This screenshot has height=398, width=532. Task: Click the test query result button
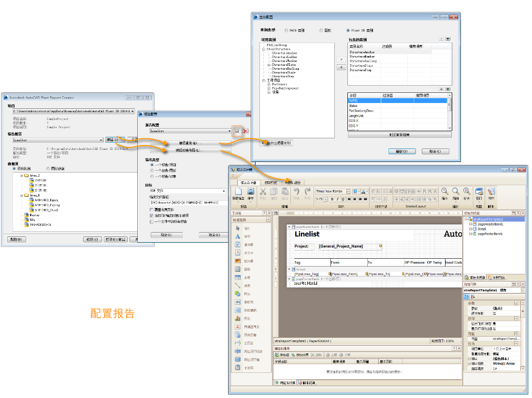[x=399, y=135]
